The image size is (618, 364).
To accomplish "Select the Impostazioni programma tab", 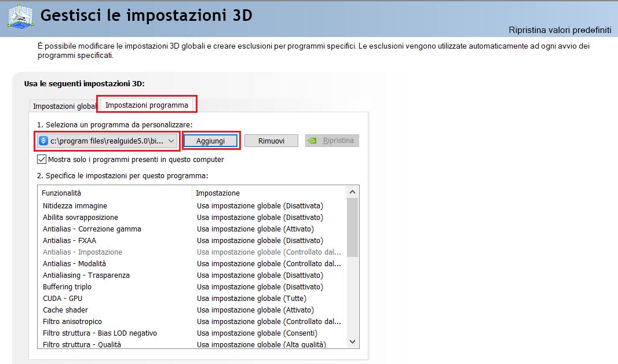I will click(147, 105).
